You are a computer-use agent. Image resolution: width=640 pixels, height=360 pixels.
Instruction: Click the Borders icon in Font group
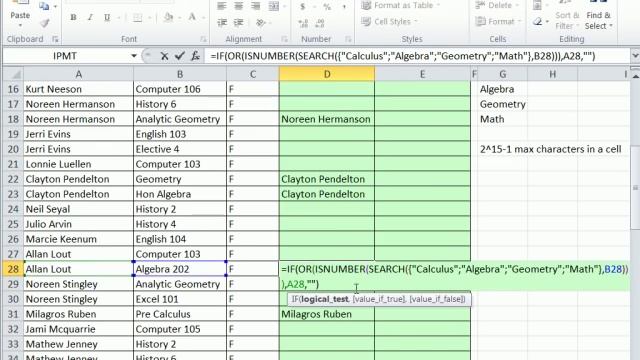(138, 18)
